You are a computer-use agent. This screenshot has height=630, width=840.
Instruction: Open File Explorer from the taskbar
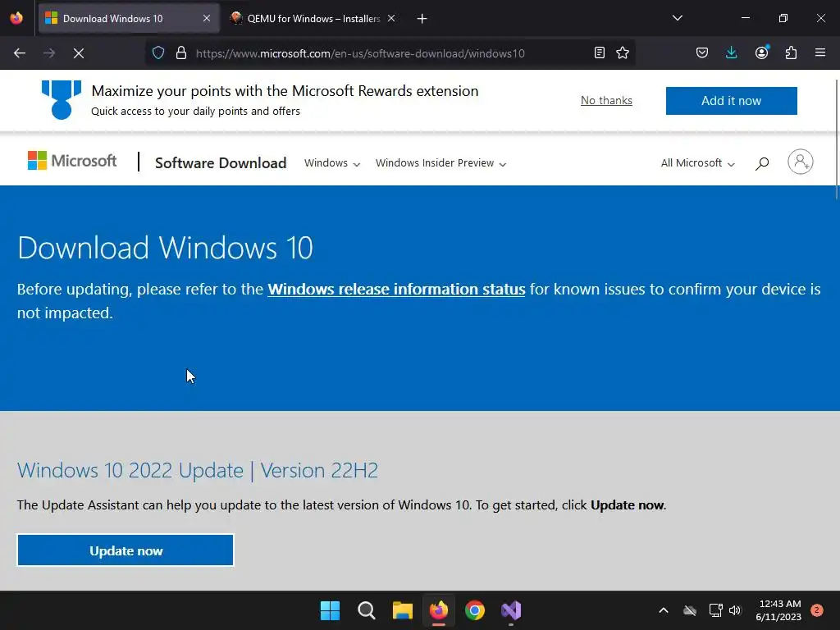[x=402, y=610]
